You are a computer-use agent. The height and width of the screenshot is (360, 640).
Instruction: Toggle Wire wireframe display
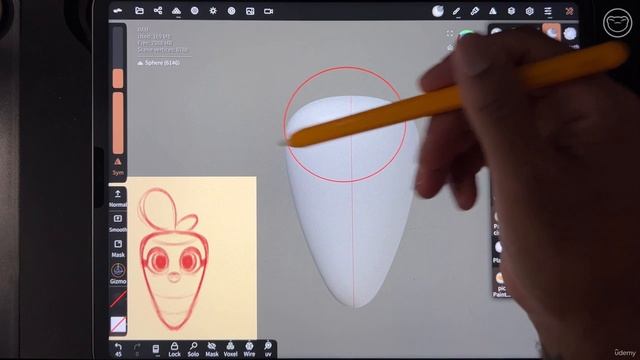click(249, 350)
